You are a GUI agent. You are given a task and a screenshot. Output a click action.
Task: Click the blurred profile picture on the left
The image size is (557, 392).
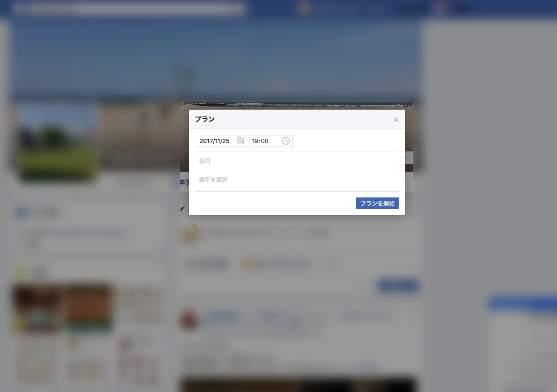coord(59,144)
